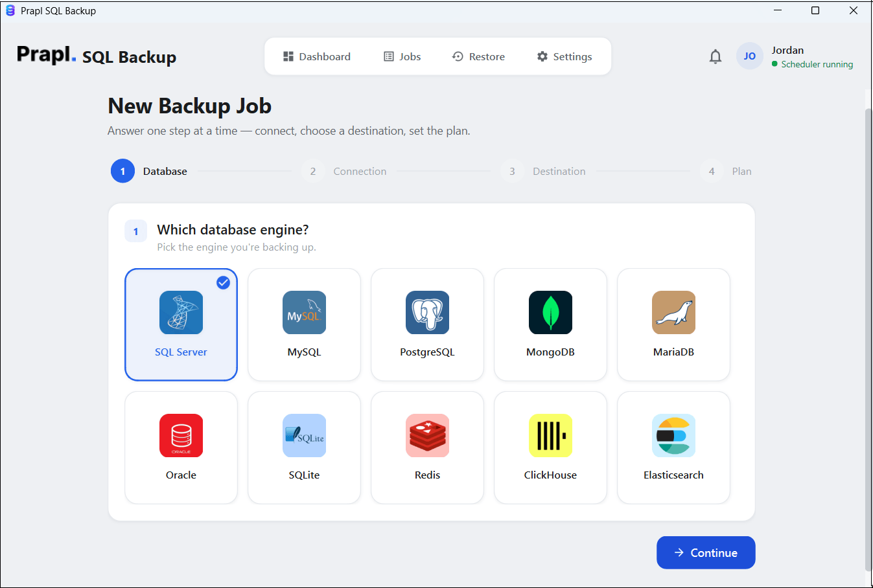Click the Elasticsearch card label
This screenshot has width=873, height=588.
[x=673, y=475]
